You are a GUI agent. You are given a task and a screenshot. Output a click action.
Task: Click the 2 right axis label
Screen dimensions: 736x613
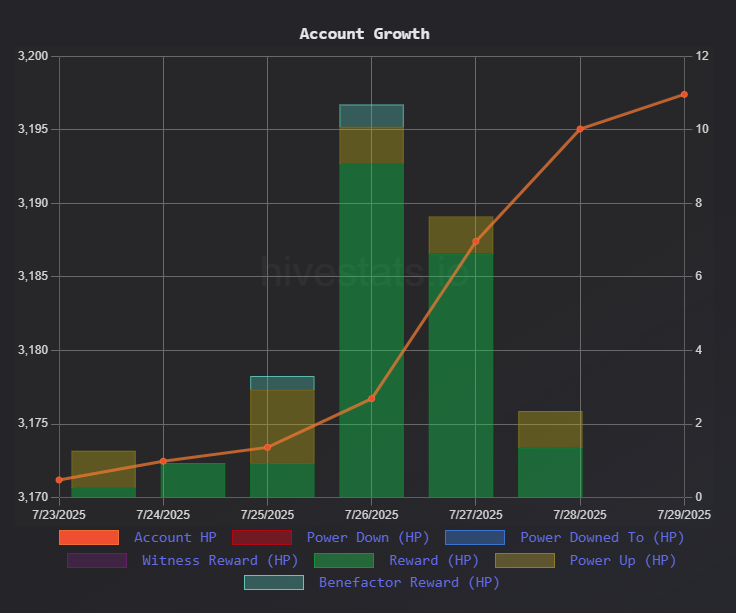click(x=699, y=423)
